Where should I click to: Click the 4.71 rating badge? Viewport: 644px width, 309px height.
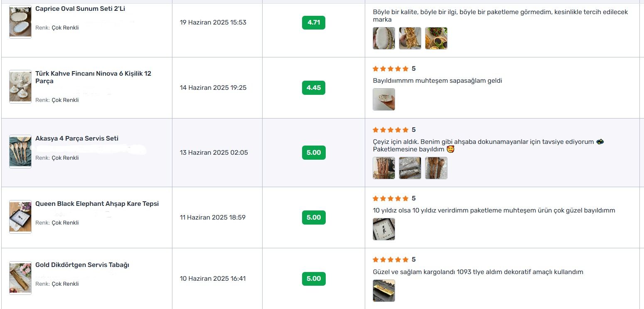pos(314,22)
